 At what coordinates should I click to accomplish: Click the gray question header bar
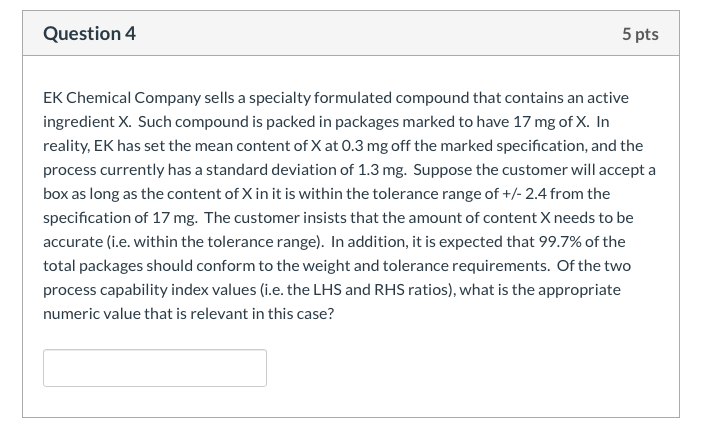click(351, 34)
